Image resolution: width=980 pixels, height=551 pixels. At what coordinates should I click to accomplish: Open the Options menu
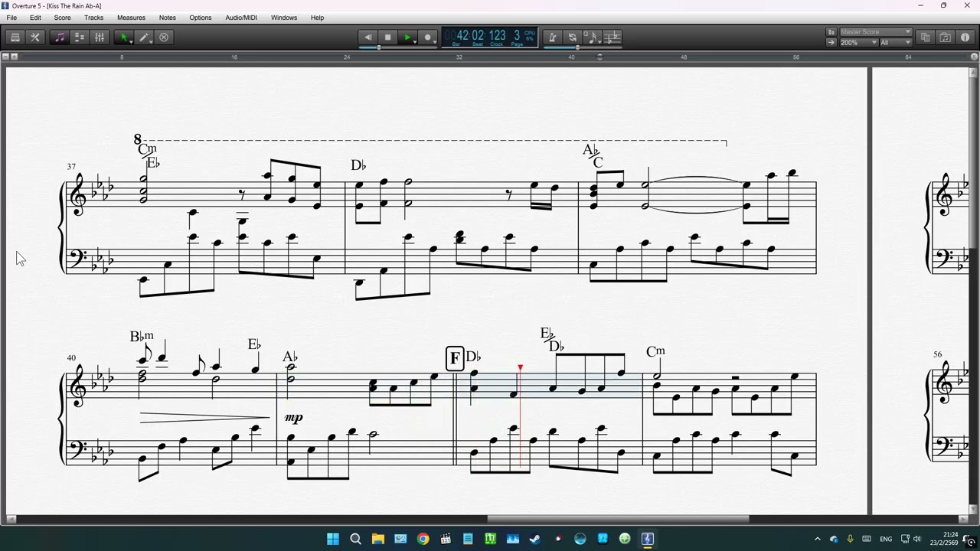coord(200,18)
